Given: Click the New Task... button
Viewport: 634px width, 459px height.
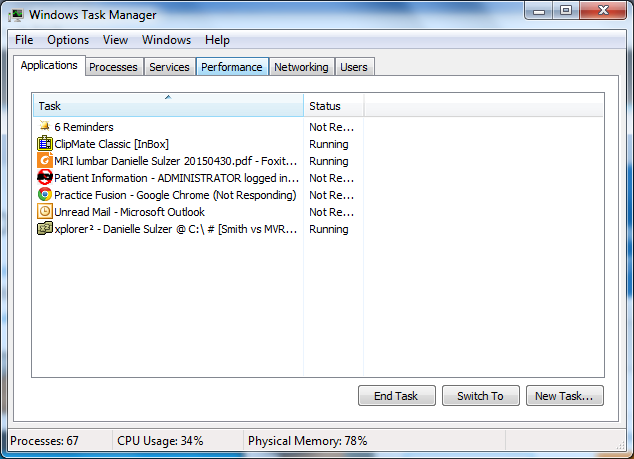Looking at the screenshot, I should [564, 396].
